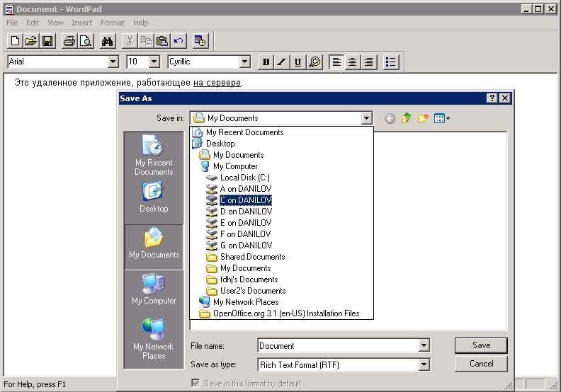Toggle Underline formatting button
The image size is (561, 392).
[x=297, y=62]
